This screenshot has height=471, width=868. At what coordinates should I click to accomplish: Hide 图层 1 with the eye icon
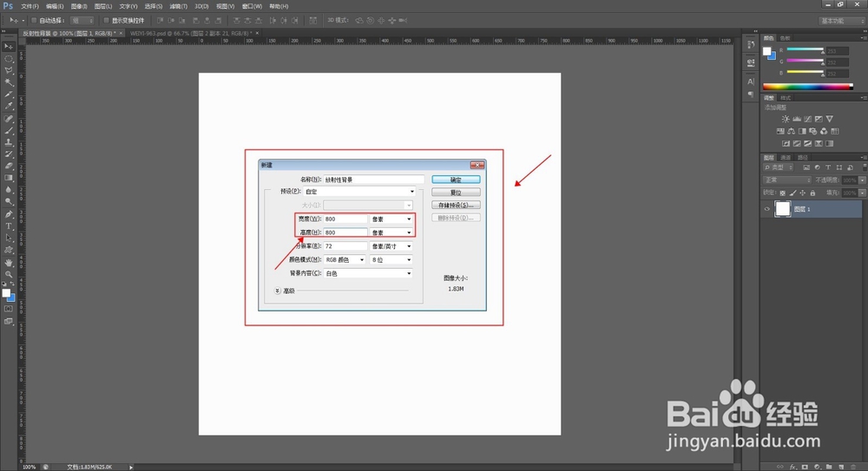point(766,209)
